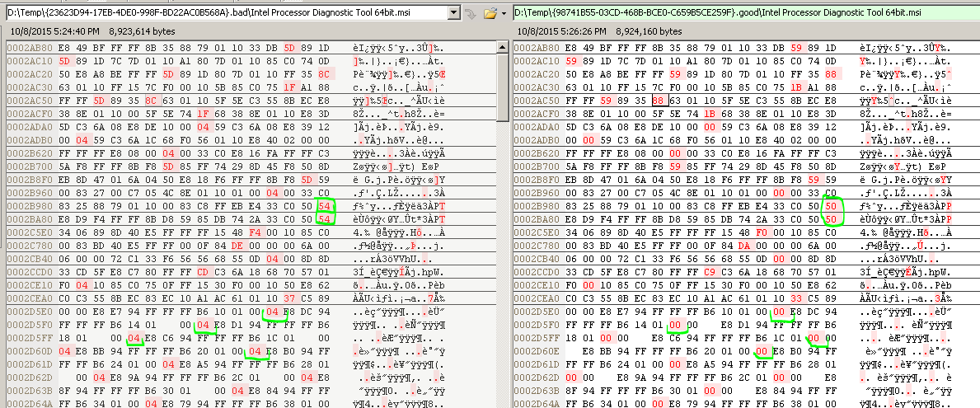980x408 pixels.
Task: Open the left file path dropdown arrow
Action: pyautogui.click(x=454, y=12)
